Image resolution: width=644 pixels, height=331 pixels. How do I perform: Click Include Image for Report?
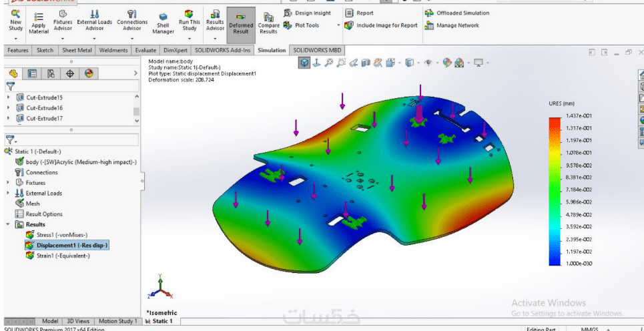coord(381,25)
